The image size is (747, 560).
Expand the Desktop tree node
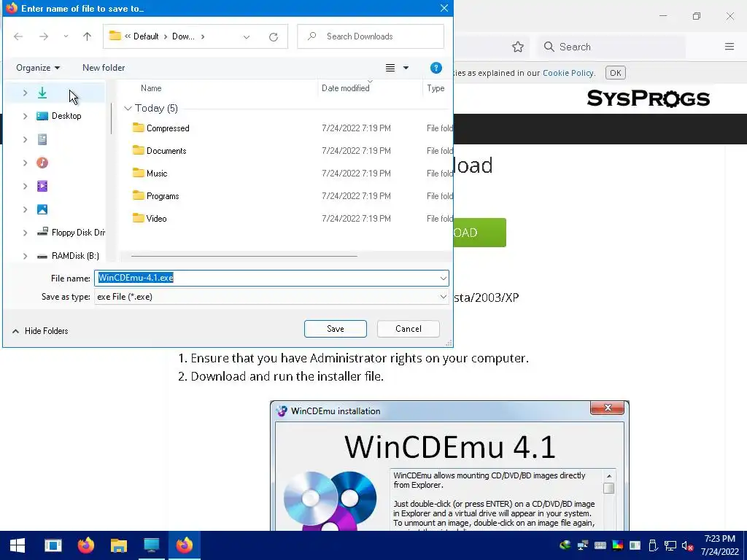[26, 116]
